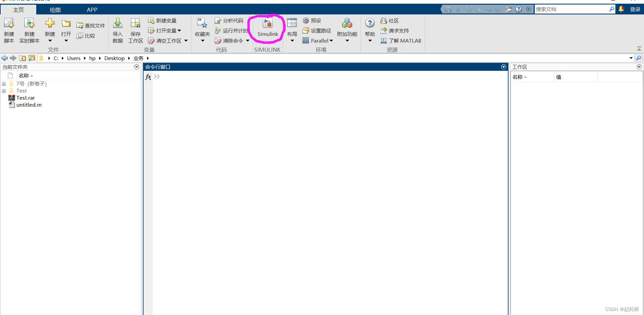This screenshot has height=315, width=644.
Task: Open the Clear Commands (清除命令) dropdown arrow
Action: coord(248,41)
